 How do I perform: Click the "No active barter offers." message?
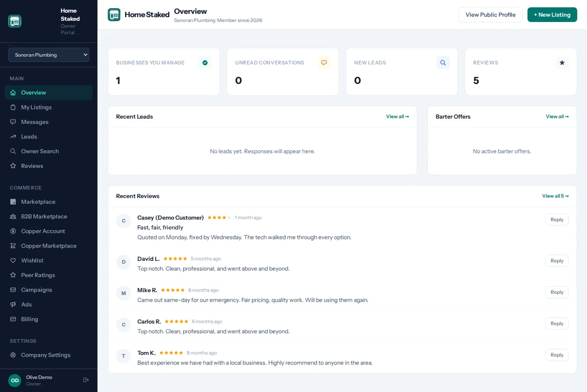502,151
